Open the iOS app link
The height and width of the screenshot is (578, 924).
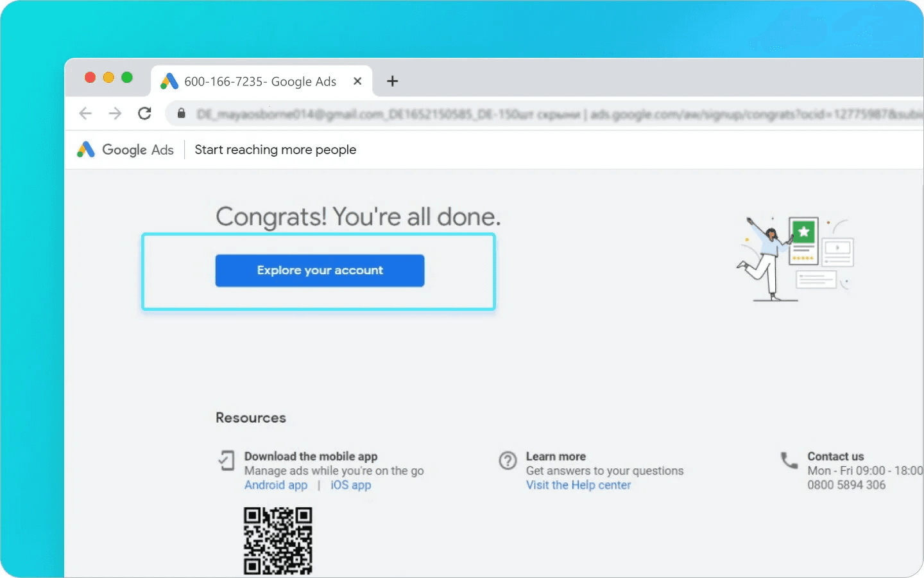[x=351, y=485]
